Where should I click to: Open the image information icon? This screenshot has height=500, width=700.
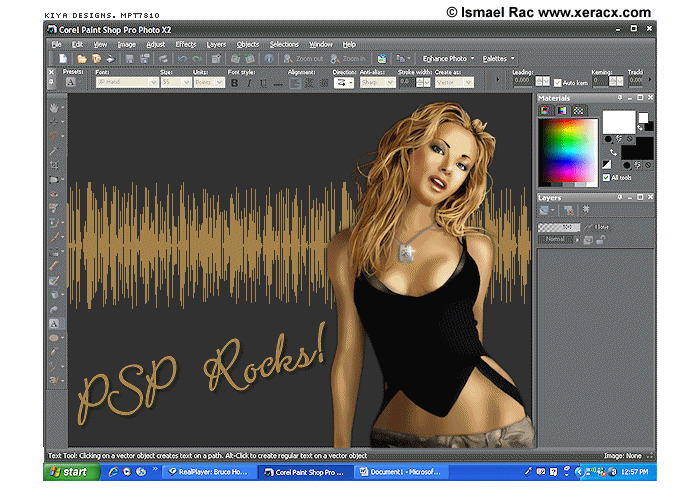269,58
